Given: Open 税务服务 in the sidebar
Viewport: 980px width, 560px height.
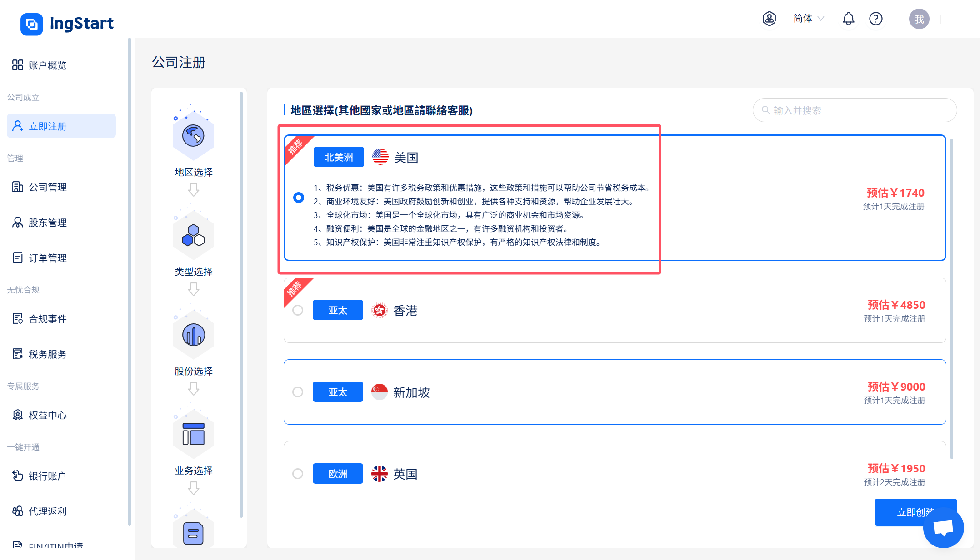Looking at the screenshot, I should click(48, 354).
